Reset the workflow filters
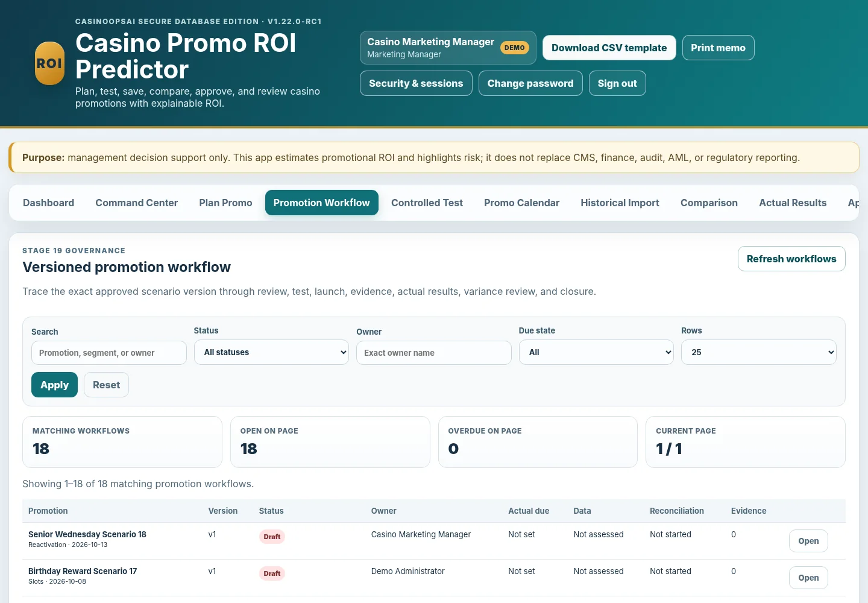868x603 pixels. [x=106, y=385]
